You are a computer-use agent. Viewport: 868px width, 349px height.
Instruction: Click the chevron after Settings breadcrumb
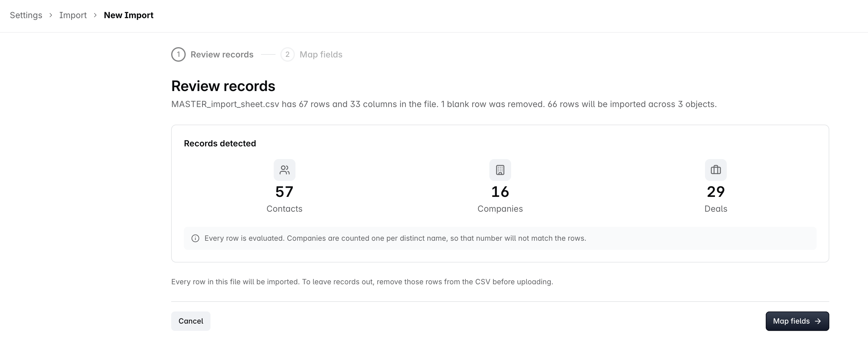(51, 15)
